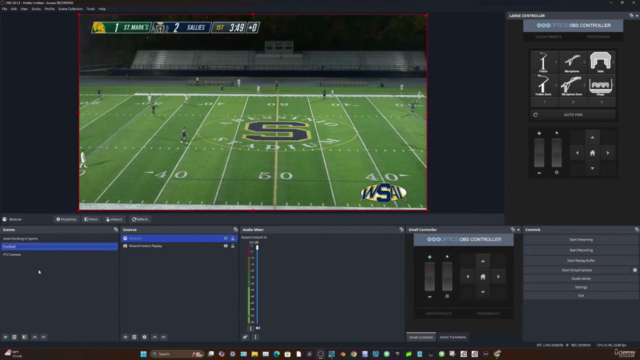The width and height of the screenshot is (640, 360).
Task: Click Refresh in source toolbar
Action: coord(140,219)
